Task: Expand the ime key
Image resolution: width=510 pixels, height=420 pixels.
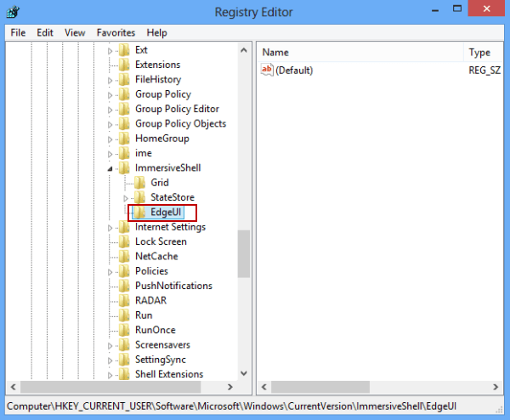Action: pos(110,154)
